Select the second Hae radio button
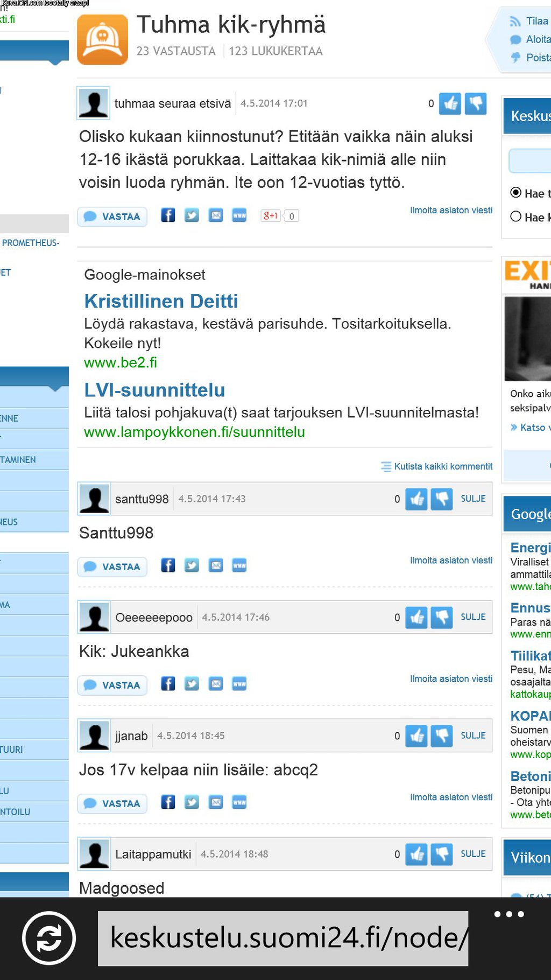The width and height of the screenshot is (551, 980). tap(515, 216)
